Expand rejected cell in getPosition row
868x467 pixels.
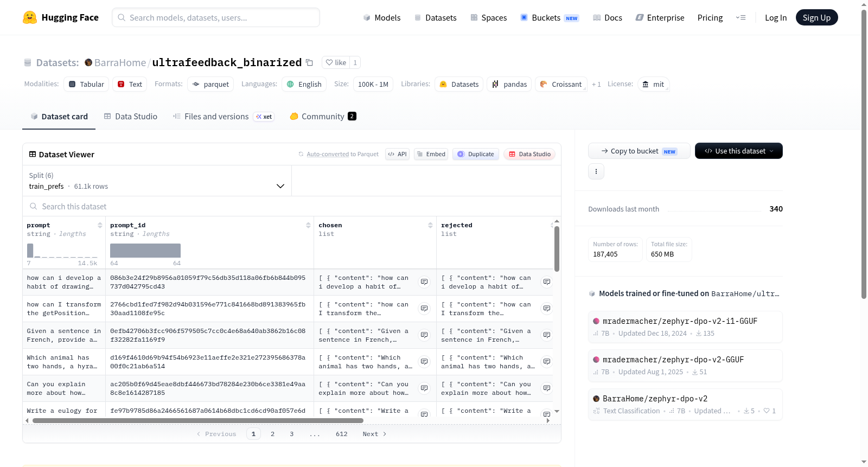coord(547,309)
